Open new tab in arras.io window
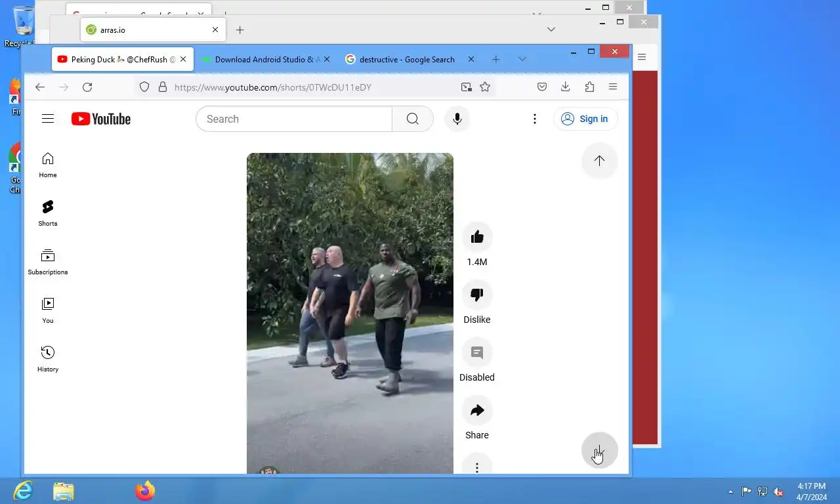This screenshot has width=840, height=504. 240,30
